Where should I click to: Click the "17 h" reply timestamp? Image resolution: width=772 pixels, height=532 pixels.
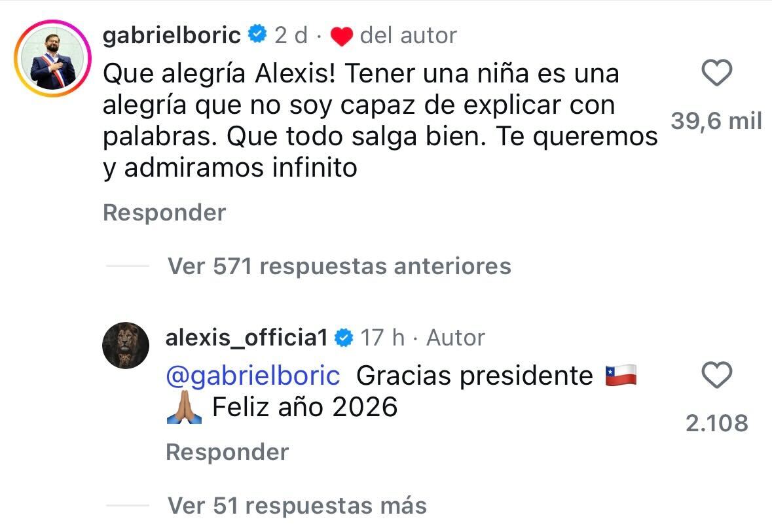[x=382, y=338]
